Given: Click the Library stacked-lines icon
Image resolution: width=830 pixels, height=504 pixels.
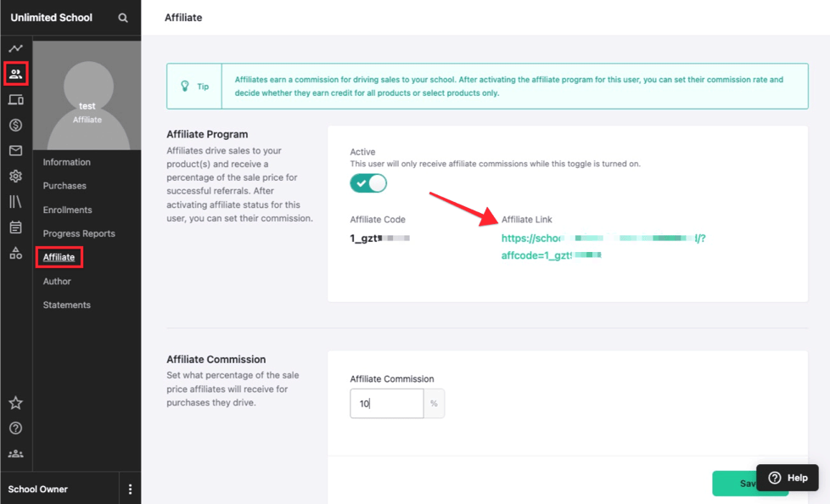Looking at the screenshot, I should coord(15,201).
